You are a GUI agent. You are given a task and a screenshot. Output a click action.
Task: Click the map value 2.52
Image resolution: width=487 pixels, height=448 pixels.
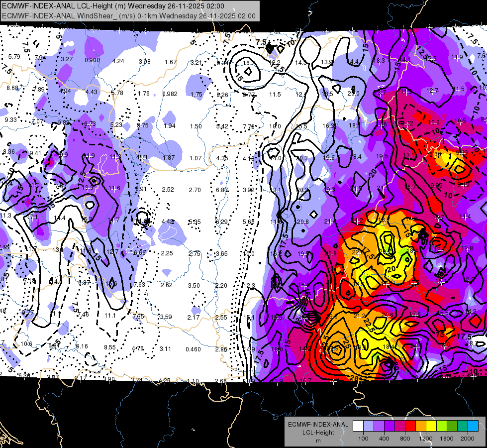pos(168,189)
